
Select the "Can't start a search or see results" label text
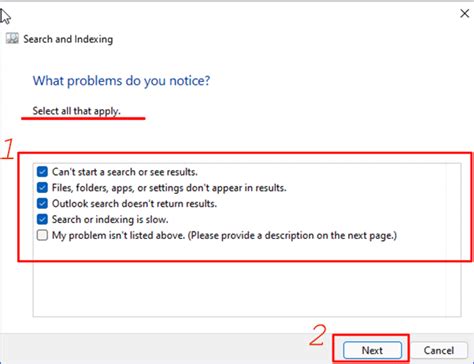125,172
